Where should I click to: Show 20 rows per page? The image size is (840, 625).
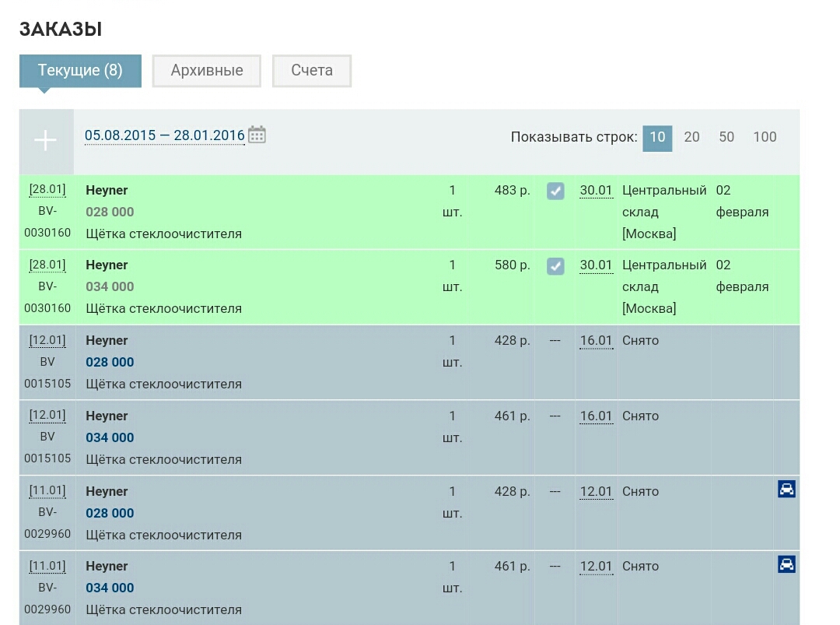(x=691, y=137)
